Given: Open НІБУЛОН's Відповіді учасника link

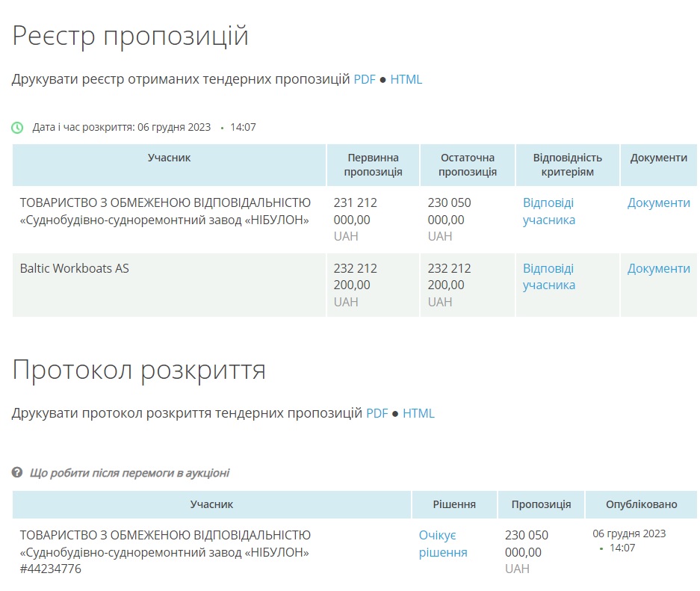Looking at the screenshot, I should pyautogui.click(x=548, y=211).
